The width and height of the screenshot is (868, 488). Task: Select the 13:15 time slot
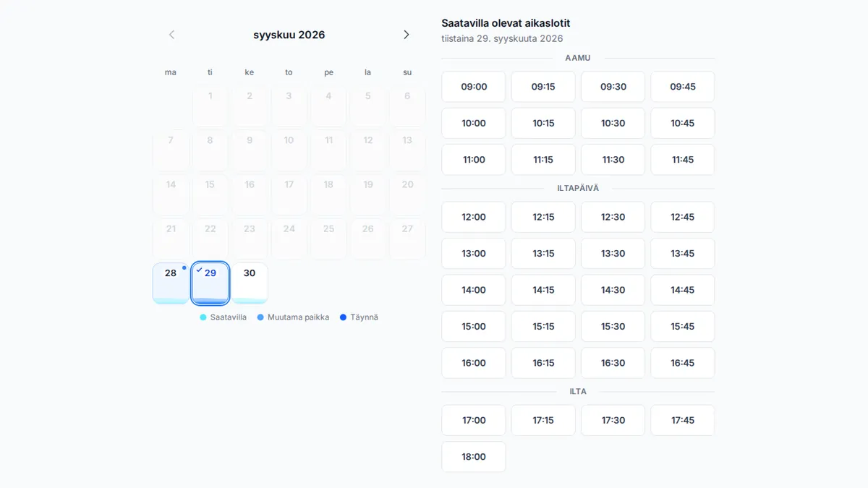[x=543, y=254]
